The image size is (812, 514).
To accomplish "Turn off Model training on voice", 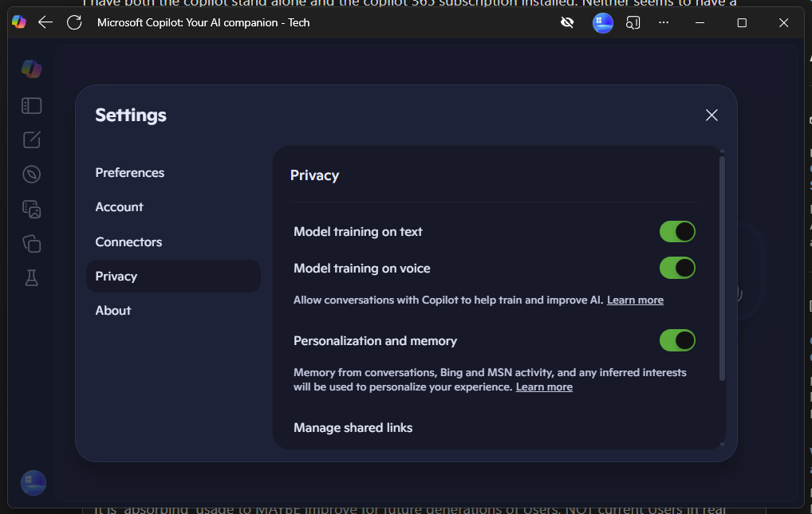I will [677, 268].
